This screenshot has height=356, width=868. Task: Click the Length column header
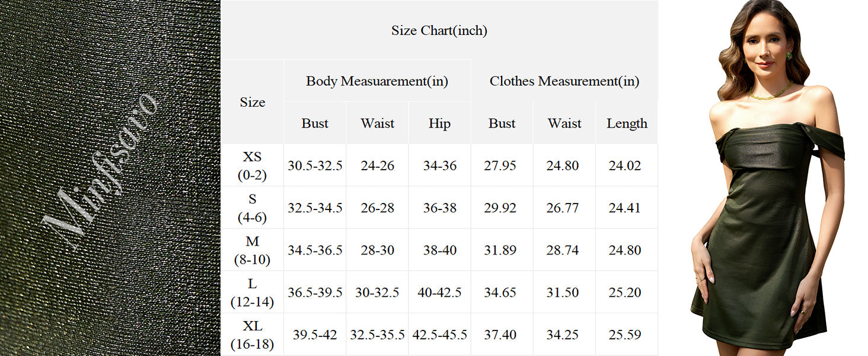click(x=627, y=123)
